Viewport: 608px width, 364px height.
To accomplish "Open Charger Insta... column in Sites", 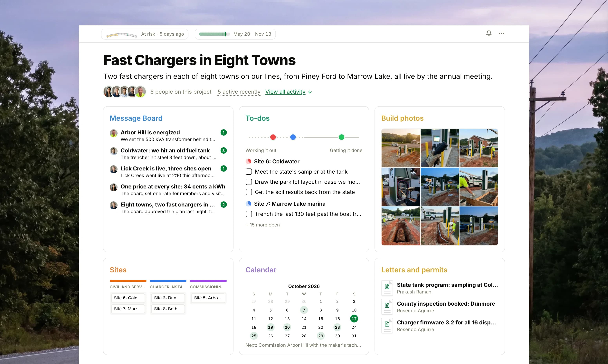I will [168, 287].
